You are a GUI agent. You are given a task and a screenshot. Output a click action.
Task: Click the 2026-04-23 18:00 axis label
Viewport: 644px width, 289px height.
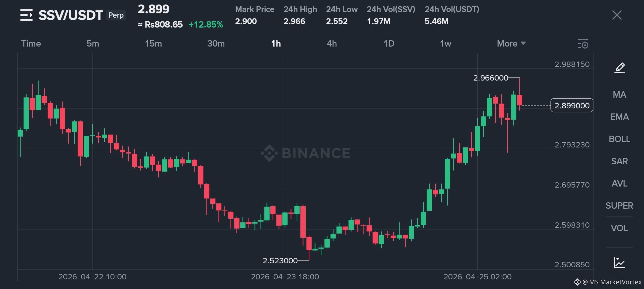[x=285, y=277]
